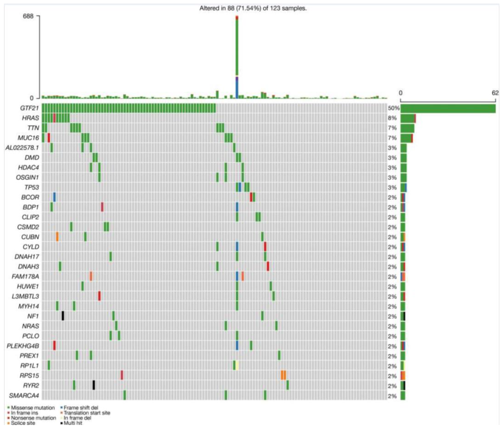Click the 688 y-axis maximum label
The image size is (504, 428).
[28, 17]
